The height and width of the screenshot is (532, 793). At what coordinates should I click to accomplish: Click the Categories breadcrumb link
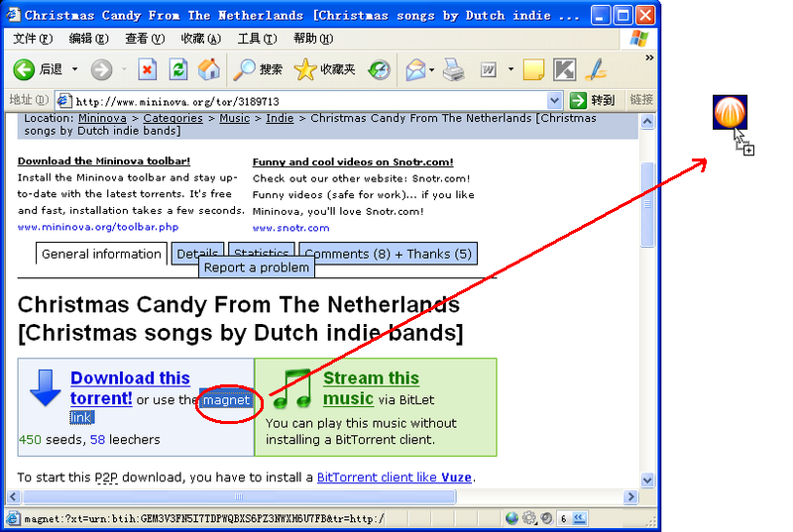(172, 118)
